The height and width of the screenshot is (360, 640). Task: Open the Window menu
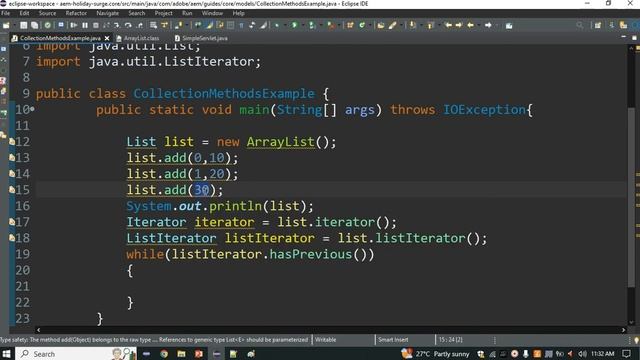pos(212,13)
